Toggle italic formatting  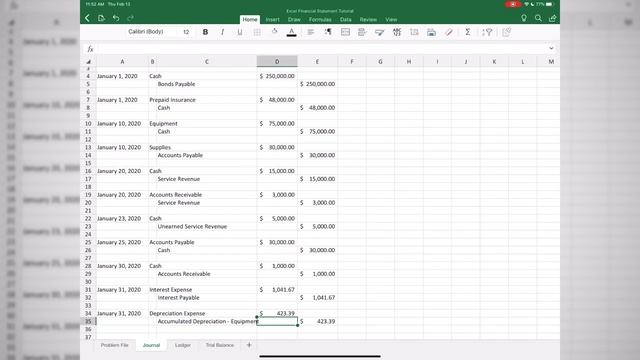pos(222,32)
